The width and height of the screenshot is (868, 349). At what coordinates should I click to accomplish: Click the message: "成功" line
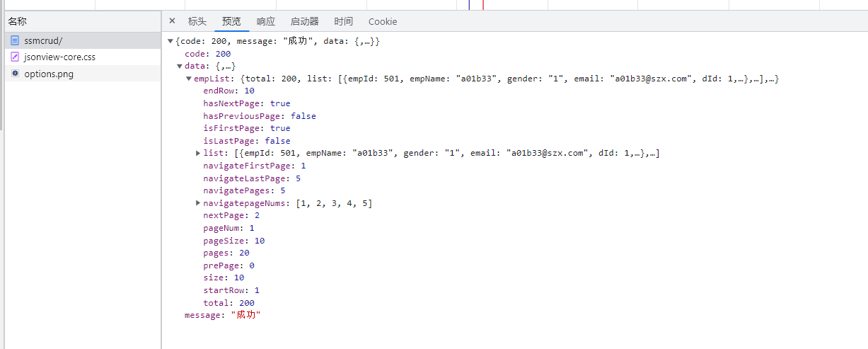(222, 315)
